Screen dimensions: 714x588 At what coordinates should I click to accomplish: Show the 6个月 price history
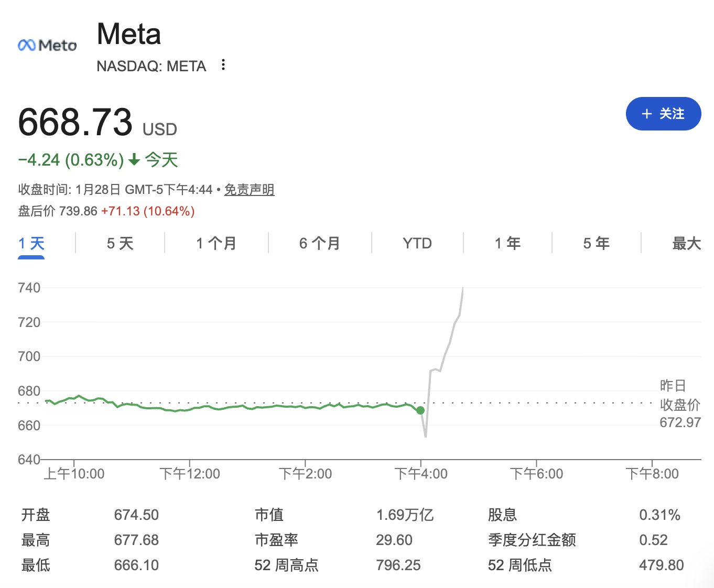click(x=319, y=243)
